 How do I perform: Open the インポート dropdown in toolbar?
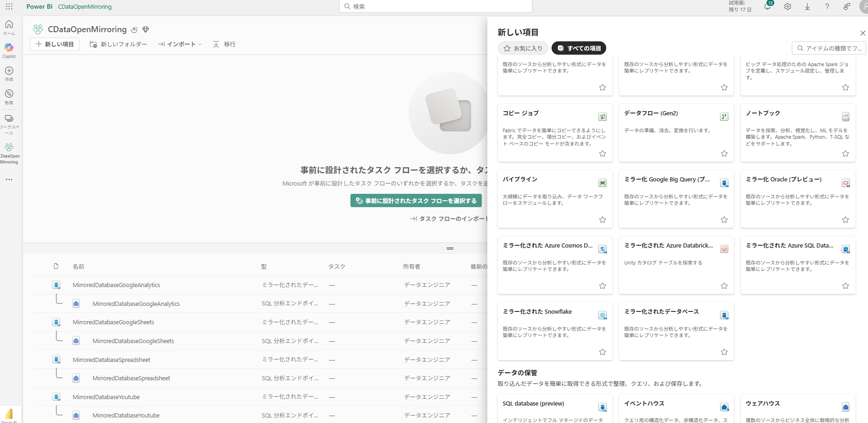click(x=180, y=44)
